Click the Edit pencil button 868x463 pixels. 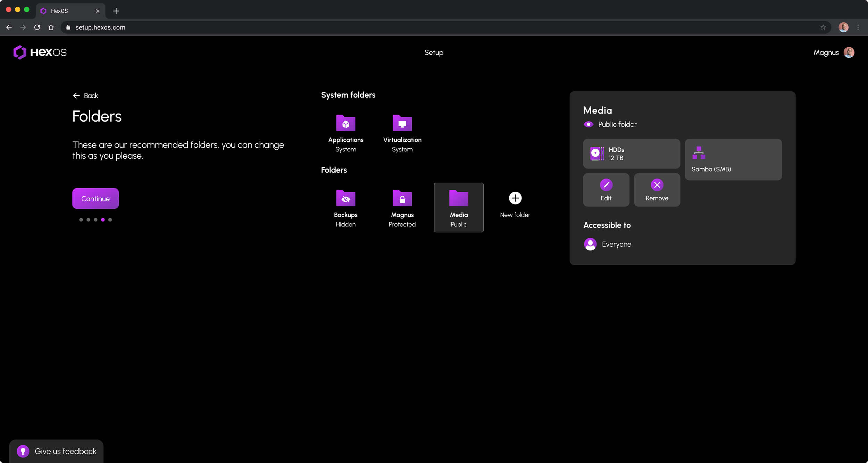pyautogui.click(x=606, y=190)
